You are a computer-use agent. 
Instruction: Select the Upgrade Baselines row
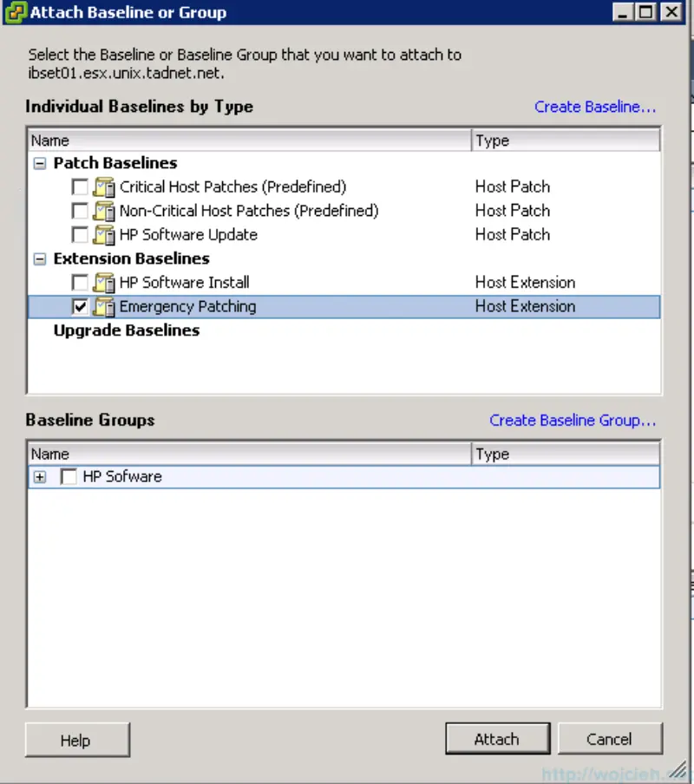(x=126, y=330)
